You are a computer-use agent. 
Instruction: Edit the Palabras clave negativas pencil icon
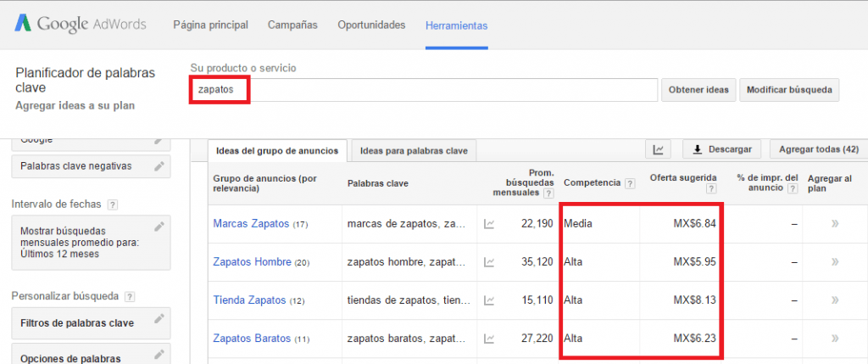(x=159, y=166)
